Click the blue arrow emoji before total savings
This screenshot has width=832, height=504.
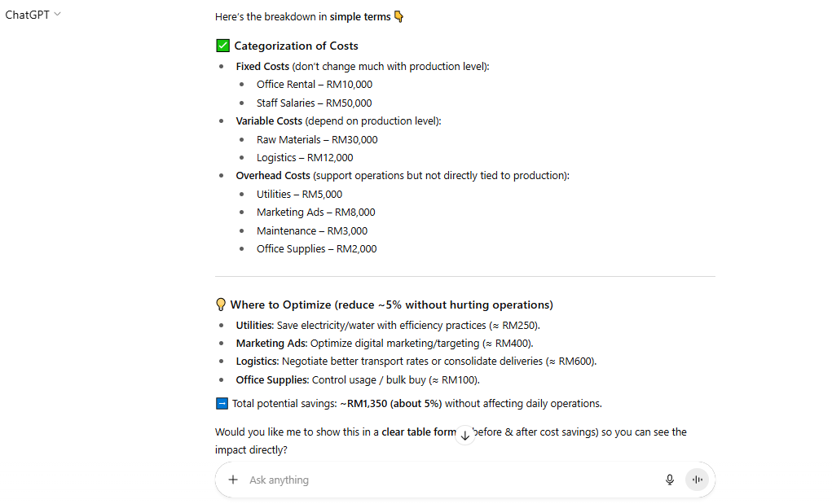coord(220,403)
